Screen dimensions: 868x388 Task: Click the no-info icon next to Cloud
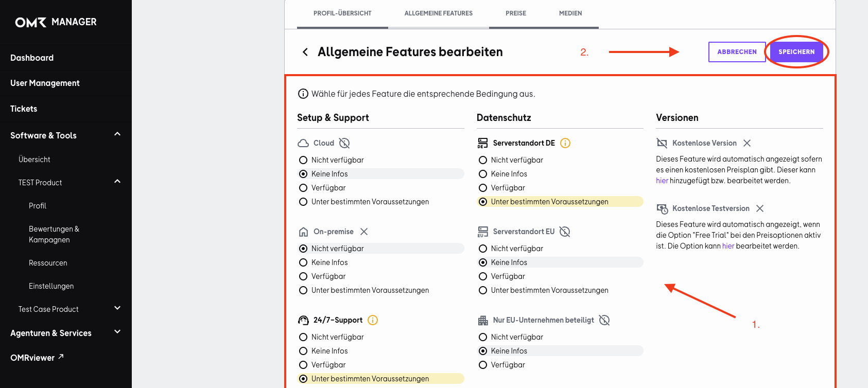click(x=344, y=143)
